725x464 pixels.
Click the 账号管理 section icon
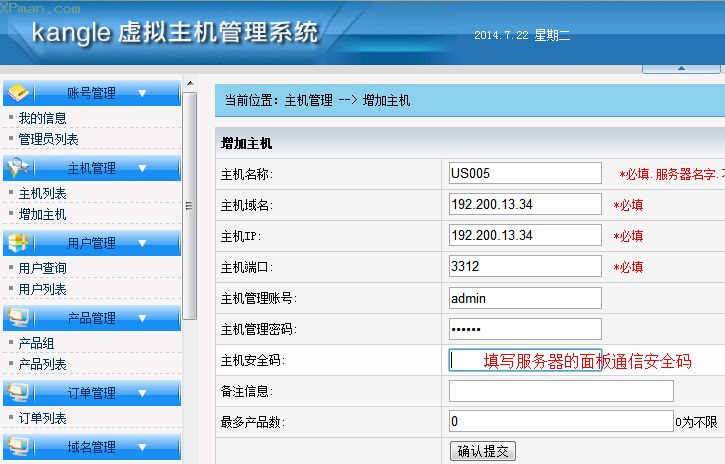20,93
